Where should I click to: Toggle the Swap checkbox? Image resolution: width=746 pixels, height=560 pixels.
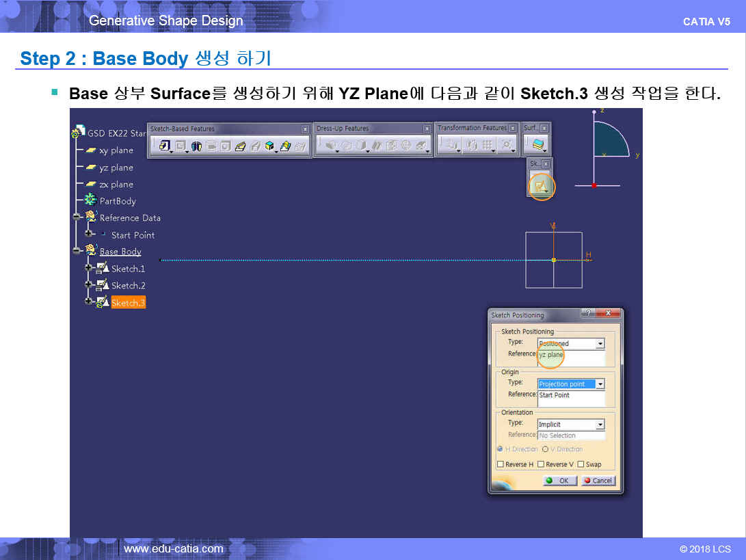[x=581, y=464]
